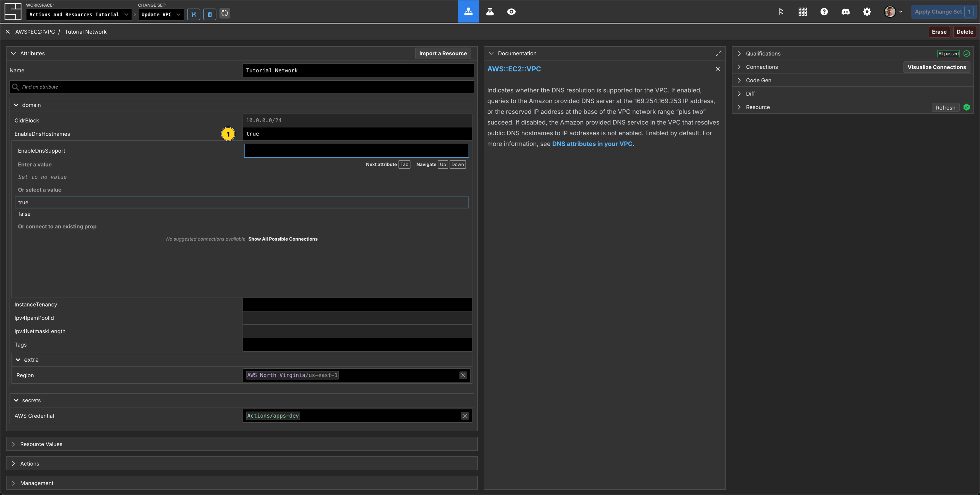980x495 pixels.
Task: Open the grid apps icon
Action: tap(803, 11)
